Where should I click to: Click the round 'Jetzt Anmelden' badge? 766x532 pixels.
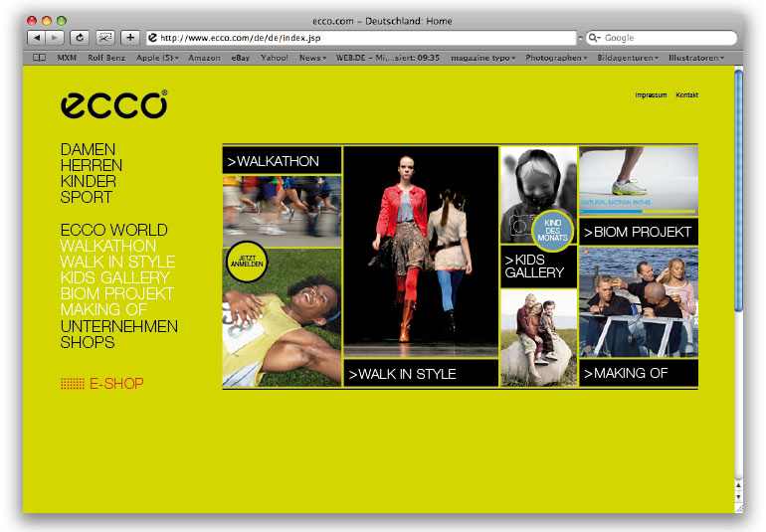pos(247,264)
